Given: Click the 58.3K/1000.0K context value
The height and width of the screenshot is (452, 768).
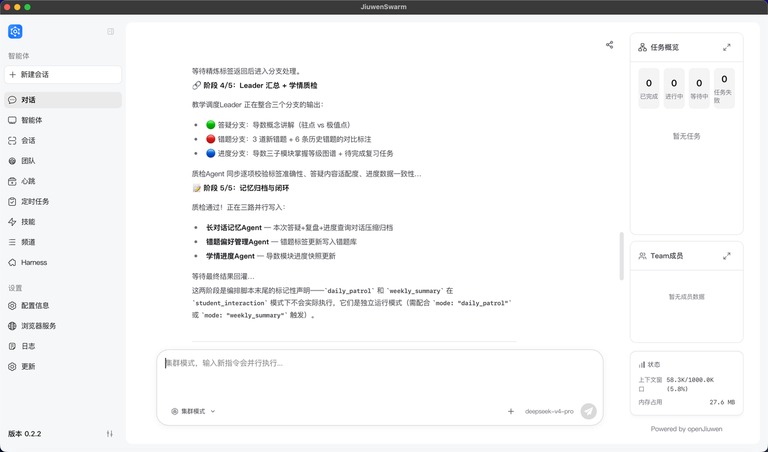Looking at the screenshot, I should (x=690, y=384).
